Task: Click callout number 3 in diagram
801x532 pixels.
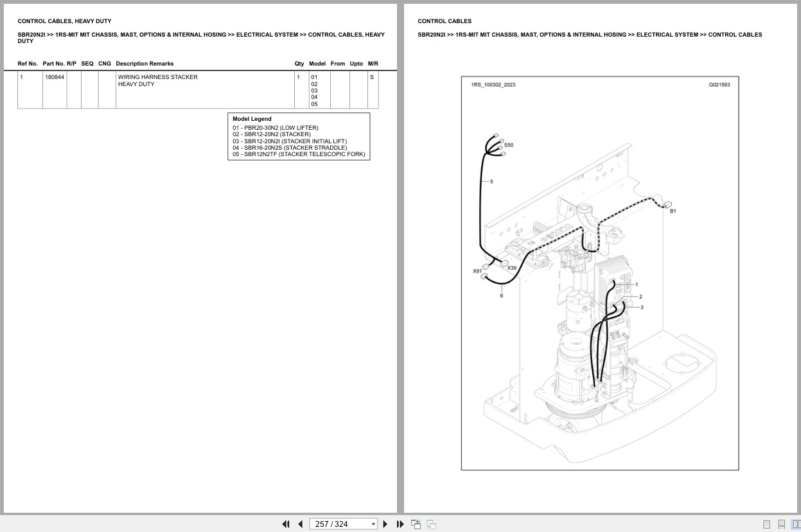Action: 642,307
